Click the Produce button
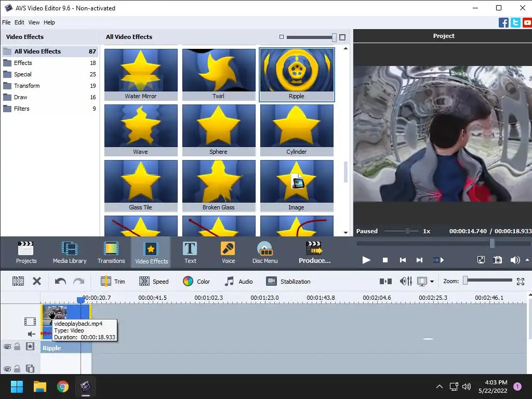The image size is (532, 399). [x=314, y=252]
